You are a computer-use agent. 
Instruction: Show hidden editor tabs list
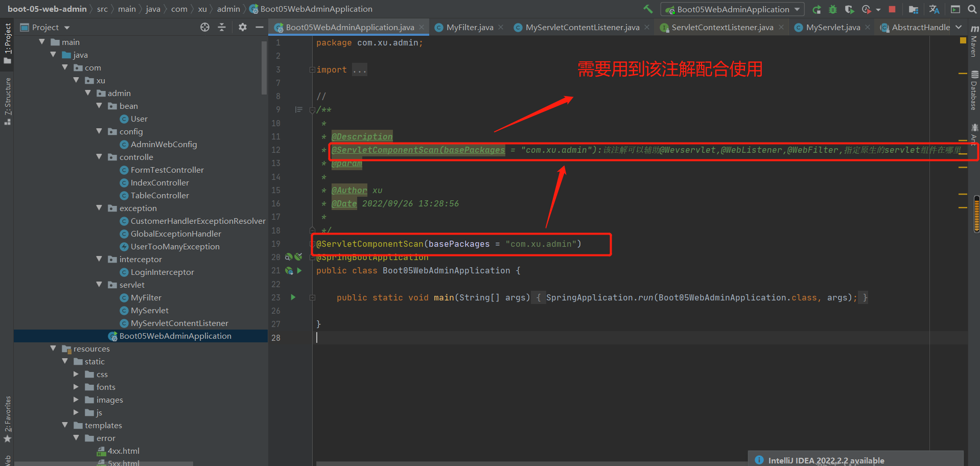click(x=959, y=27)
